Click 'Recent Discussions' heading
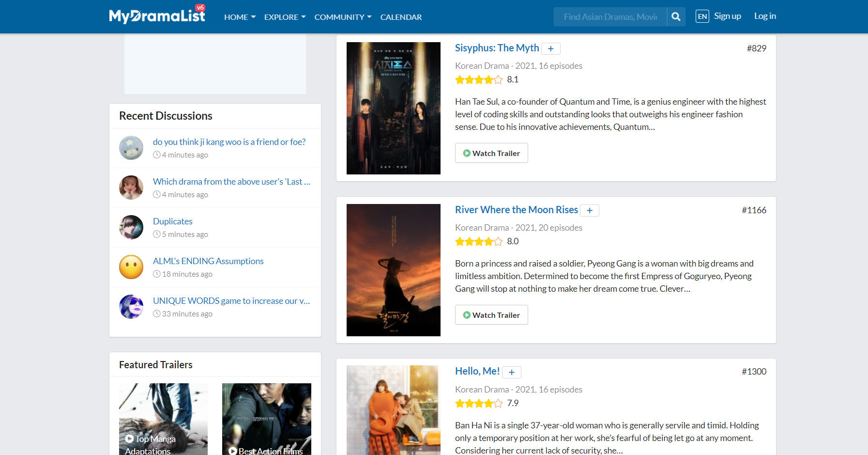This screenshot has height=455, width=868. click(166, 116)
